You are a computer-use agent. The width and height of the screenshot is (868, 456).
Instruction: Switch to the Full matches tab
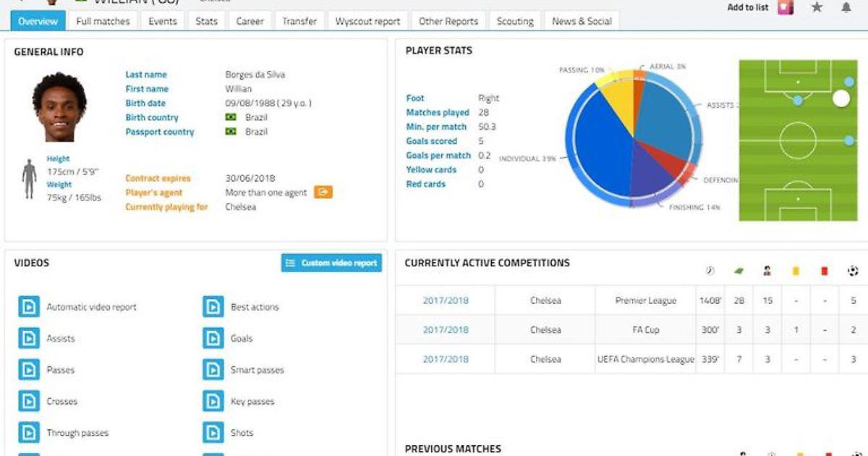103,21
